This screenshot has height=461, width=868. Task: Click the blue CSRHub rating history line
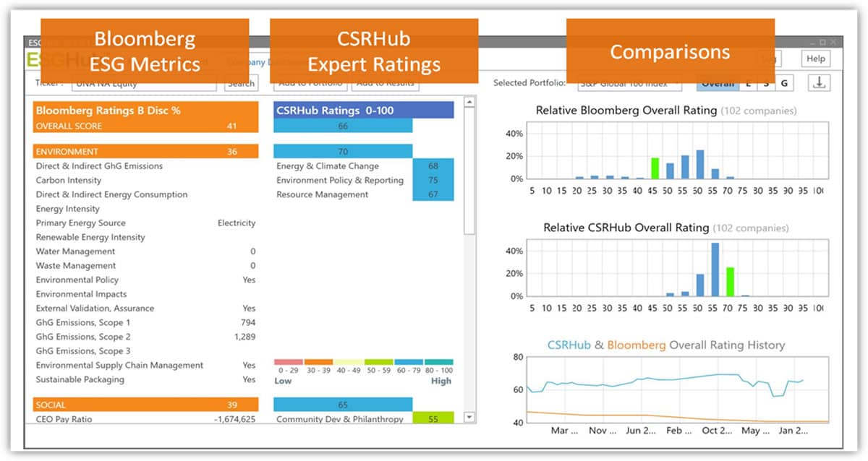click(x=664, y=381)
